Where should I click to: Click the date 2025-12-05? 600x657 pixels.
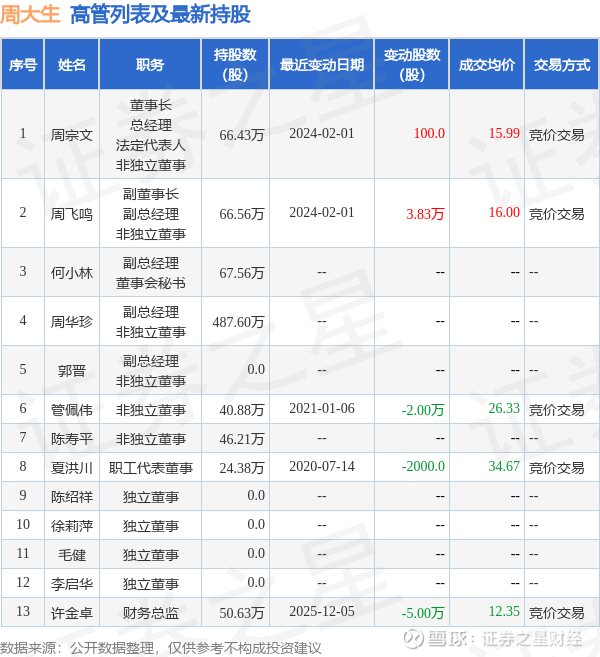pyautogui.click(x=322, y=611)
